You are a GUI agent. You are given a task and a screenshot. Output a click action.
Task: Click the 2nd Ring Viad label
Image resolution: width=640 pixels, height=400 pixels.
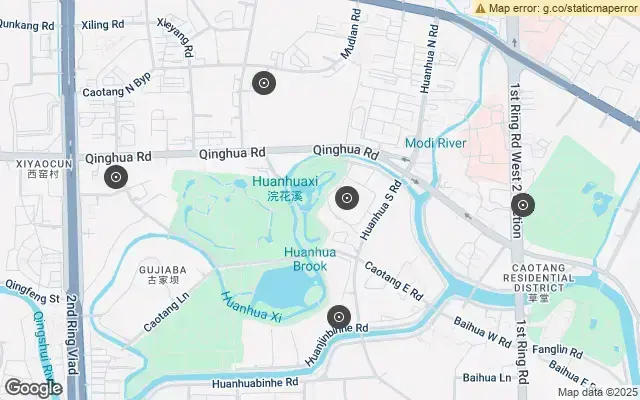pyautogui.click(x=72, y=334)
